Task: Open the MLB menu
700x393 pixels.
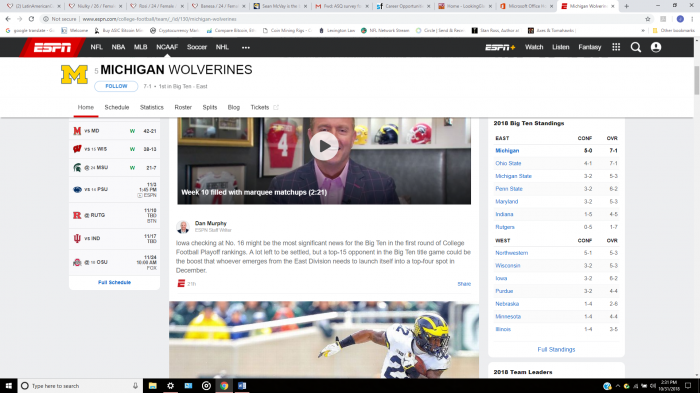Action: click(x=141, y=47)
